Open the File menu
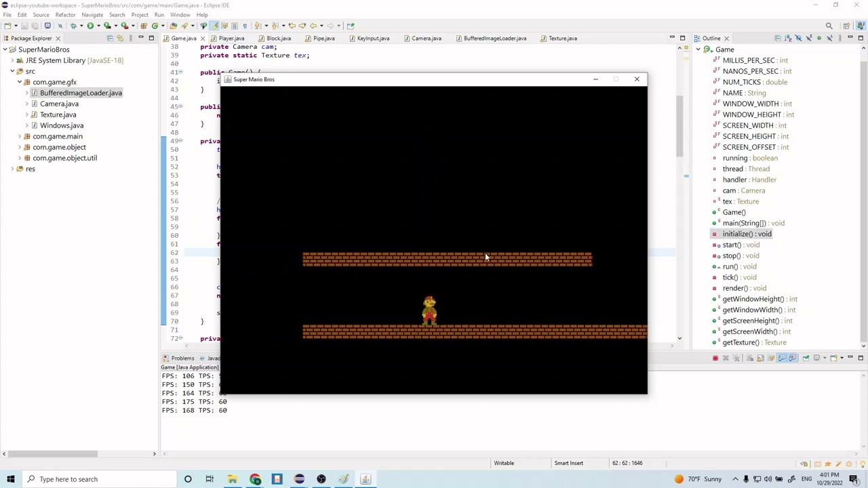The image size is (868, 488). tap(7, 15)
